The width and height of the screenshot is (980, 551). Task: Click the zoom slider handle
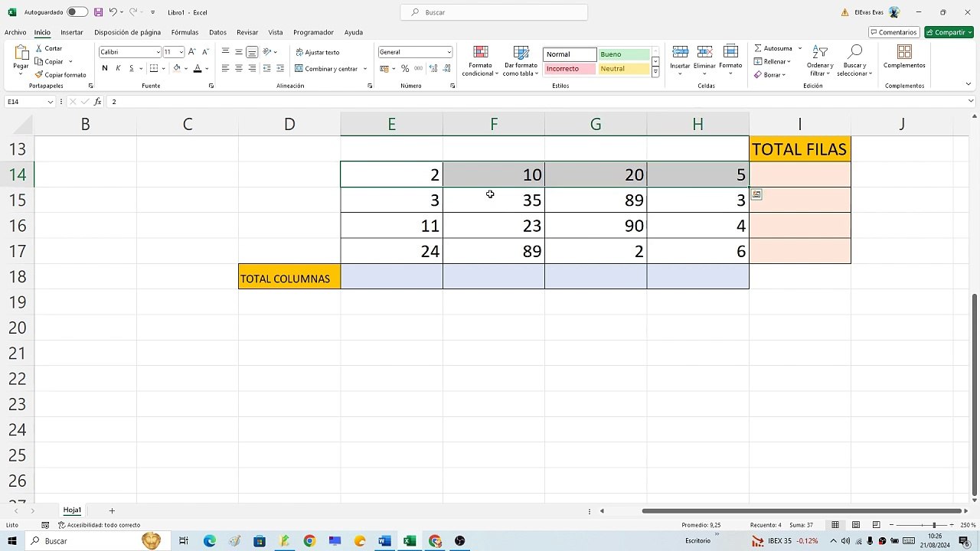click(934, 525)
